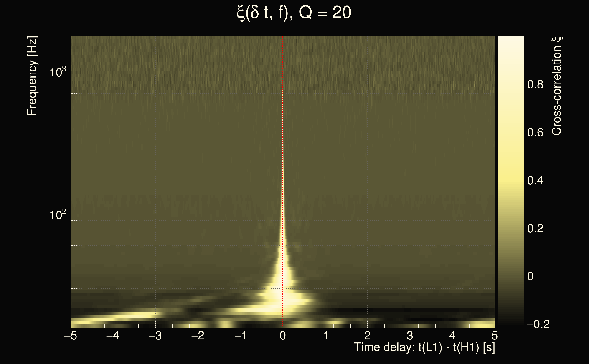This screenshot has height=364, width=589.
Task: Click the Frequency [Hz] y-axis label
Action: click(x=32, y=76)
